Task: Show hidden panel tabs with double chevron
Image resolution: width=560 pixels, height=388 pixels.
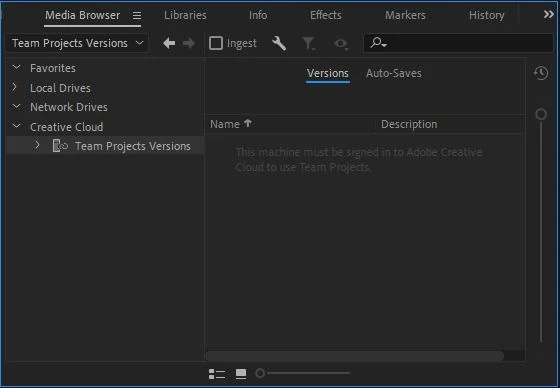Action: pyautogui.click(x=549, y=15)
